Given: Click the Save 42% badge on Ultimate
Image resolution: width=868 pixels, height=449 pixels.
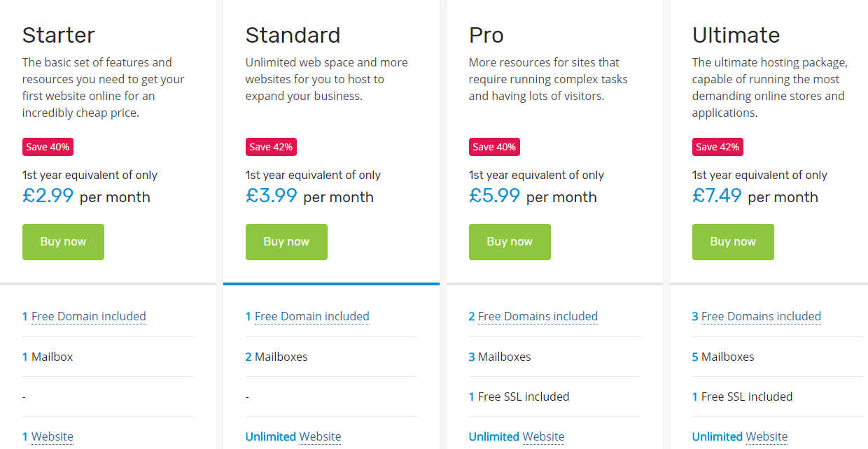Looking at the screenshot, I should [x=717, y=147].
